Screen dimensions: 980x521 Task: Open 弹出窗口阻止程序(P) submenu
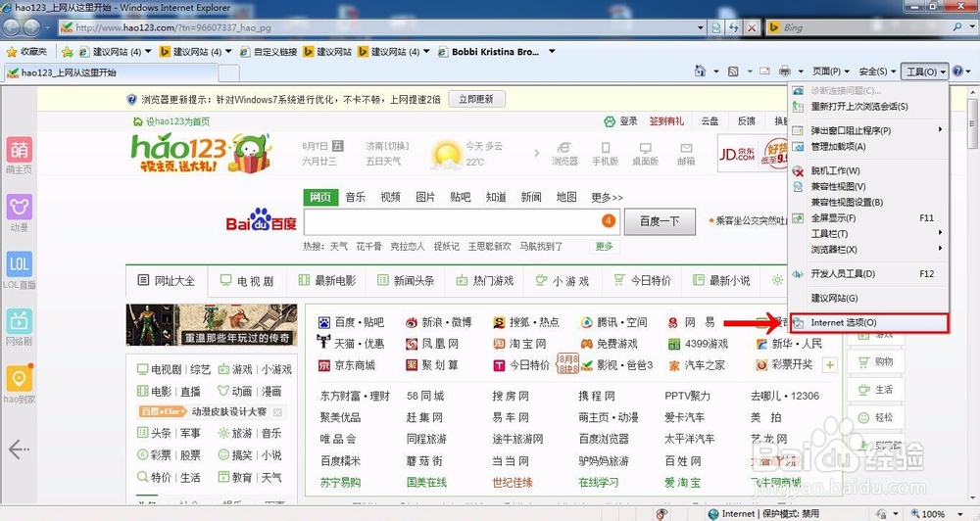pyautogui.click(x=868, y=130)
